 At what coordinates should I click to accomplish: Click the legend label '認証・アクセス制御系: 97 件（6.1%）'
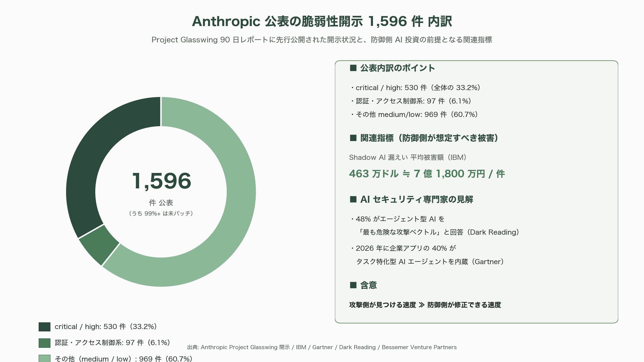[x=113, y=343]
